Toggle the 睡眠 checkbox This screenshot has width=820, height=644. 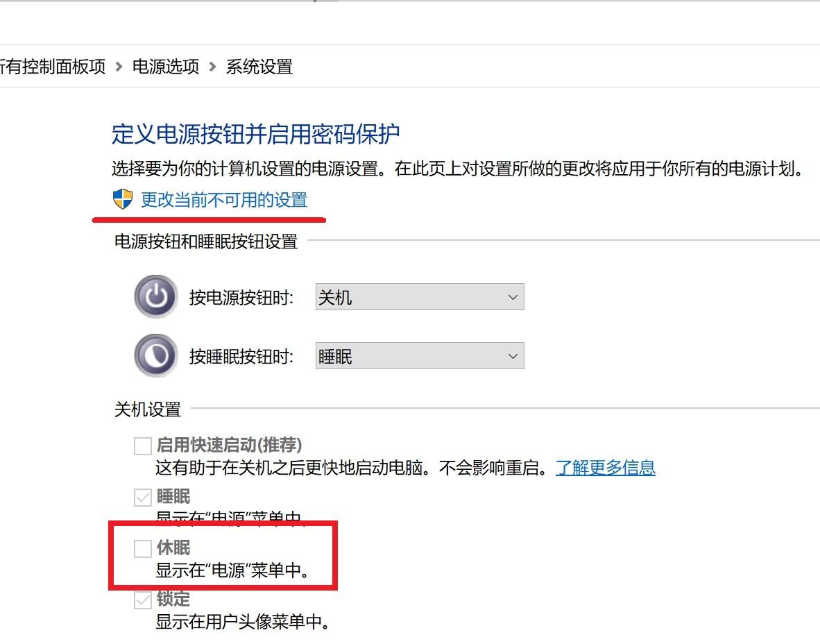tap(143, 498)
